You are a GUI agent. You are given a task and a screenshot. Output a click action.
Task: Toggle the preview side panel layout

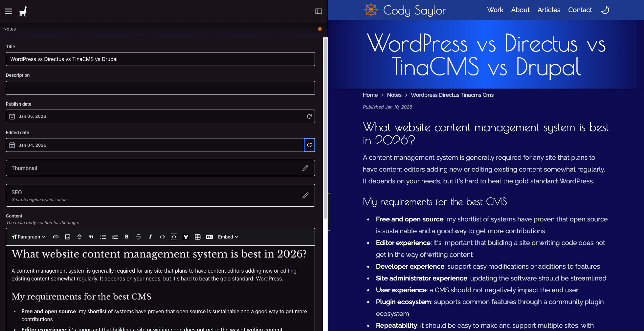point(319,11)
